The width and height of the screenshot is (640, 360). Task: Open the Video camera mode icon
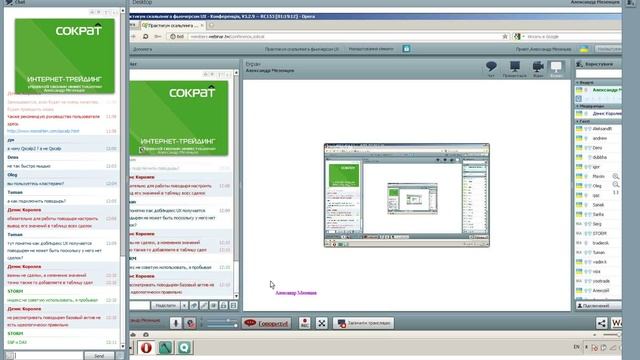[538, 69]
